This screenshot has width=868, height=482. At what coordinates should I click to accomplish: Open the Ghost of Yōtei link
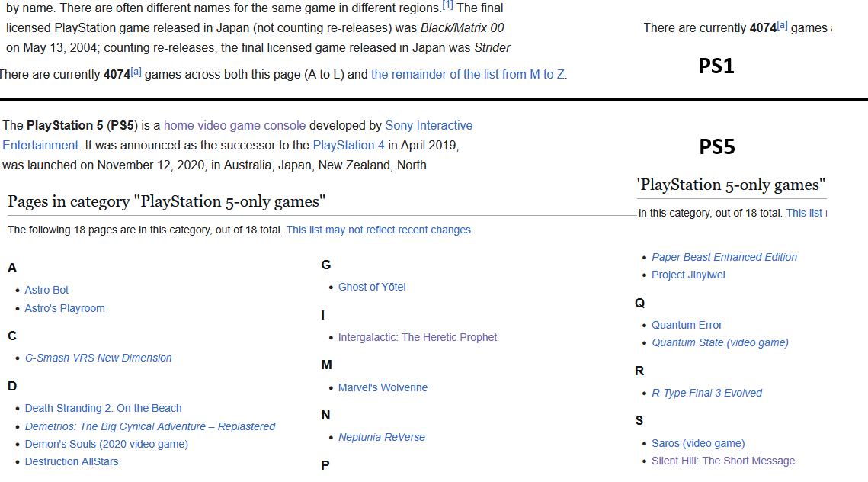pyautogui.click(x=372, y=287)
